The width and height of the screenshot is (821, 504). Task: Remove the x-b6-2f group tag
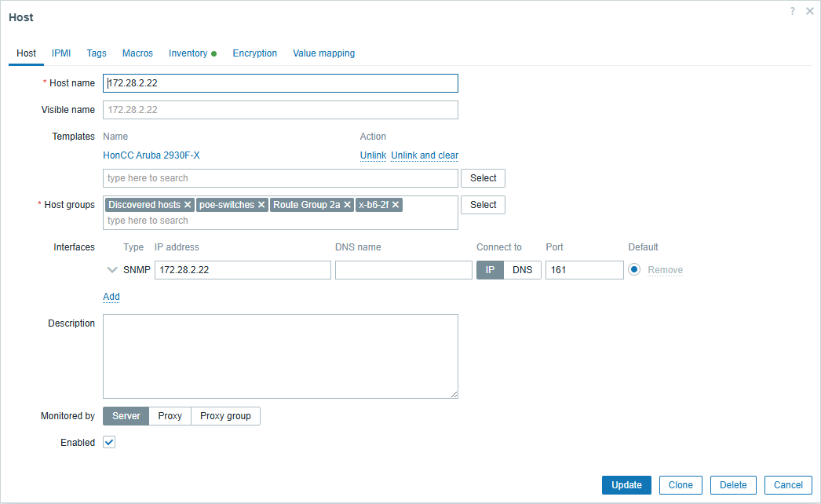(x=396, y=205)
